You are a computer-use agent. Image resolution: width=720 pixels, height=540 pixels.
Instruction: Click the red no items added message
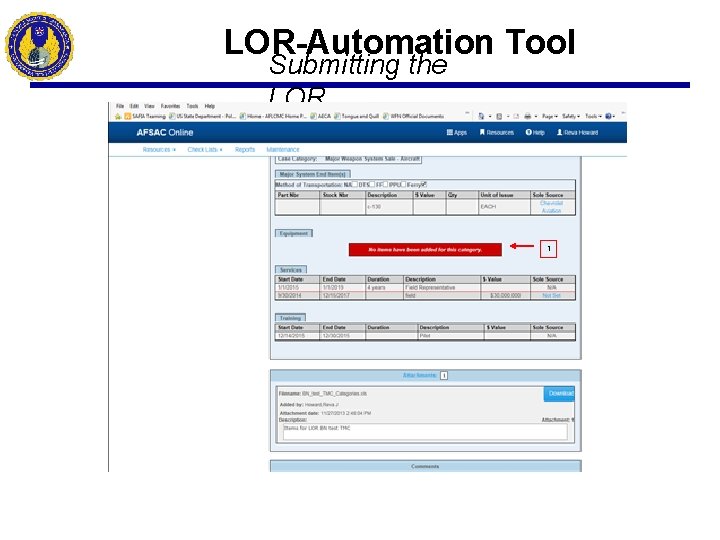(x=425, y=249)
